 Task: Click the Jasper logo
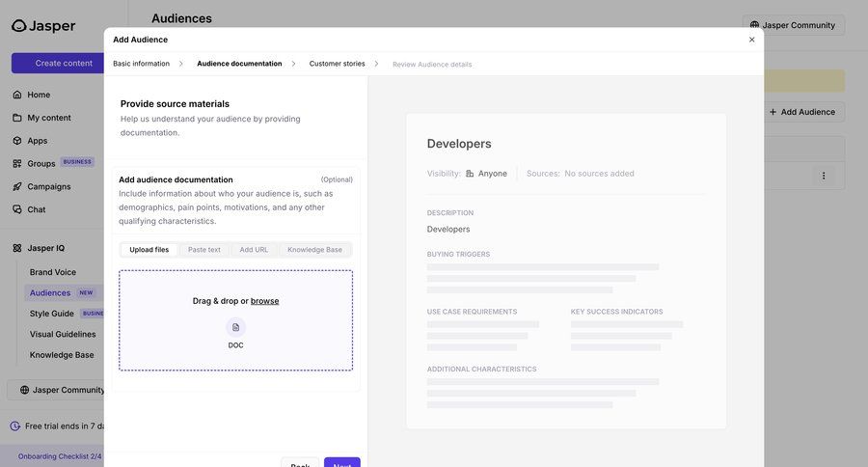pyautogui.click(x=43, y=25)
